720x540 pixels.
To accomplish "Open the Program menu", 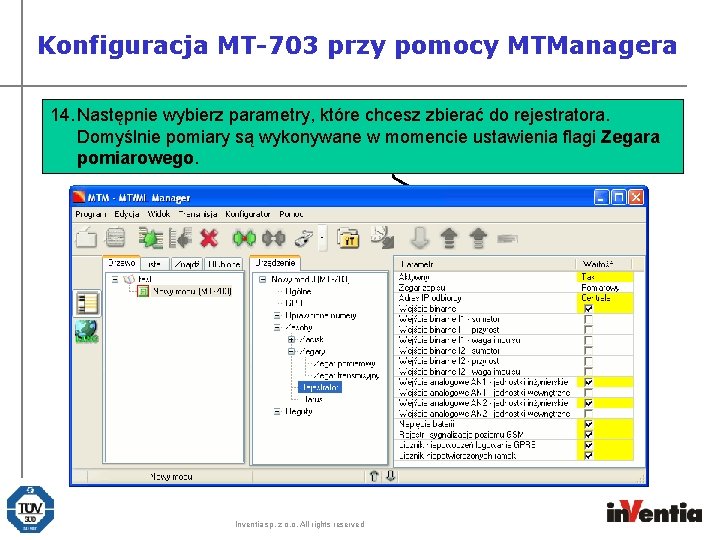I will pyautogui.click(x=91, y=214).
